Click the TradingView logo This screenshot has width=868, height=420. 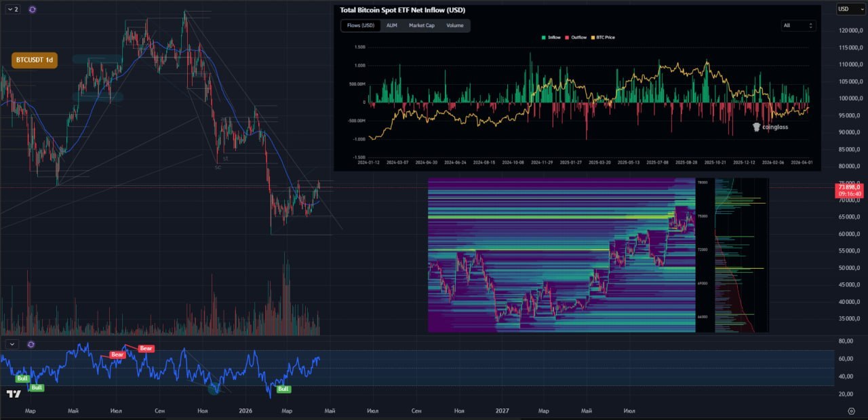[13, 394]
